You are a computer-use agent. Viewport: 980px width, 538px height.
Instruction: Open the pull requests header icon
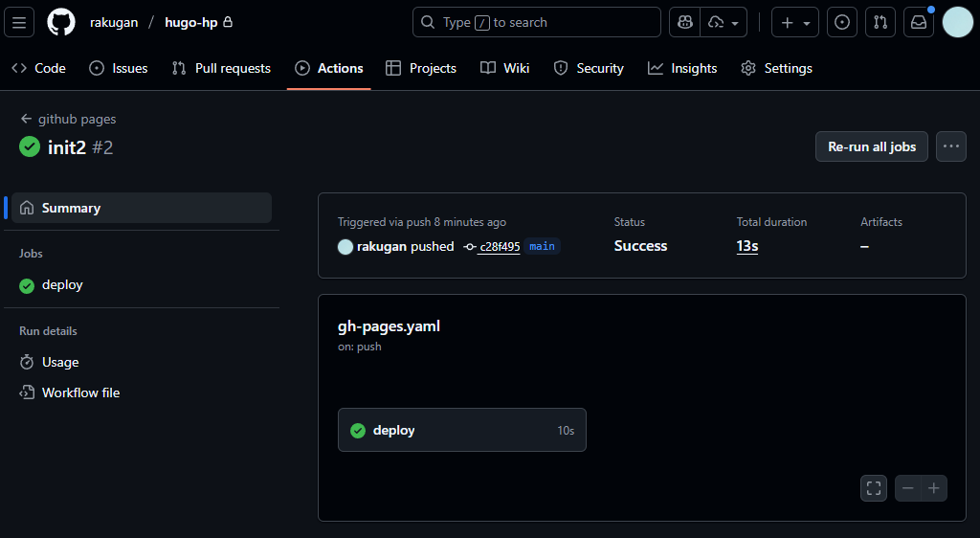click(x=880, y=22)
